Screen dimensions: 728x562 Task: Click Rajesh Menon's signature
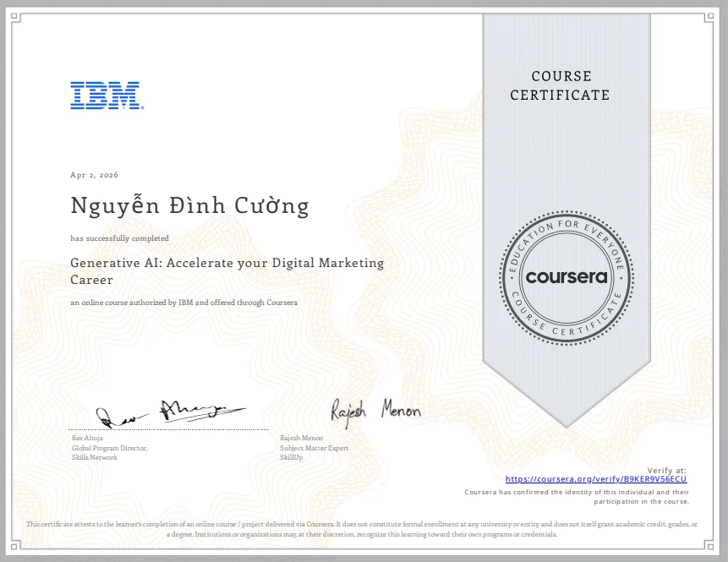point(375,411)
